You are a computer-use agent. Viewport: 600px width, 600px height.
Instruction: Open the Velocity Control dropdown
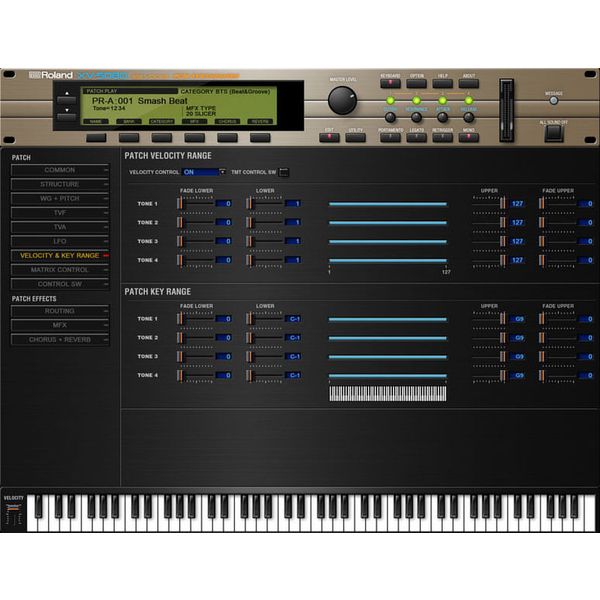tap(204, 172)
